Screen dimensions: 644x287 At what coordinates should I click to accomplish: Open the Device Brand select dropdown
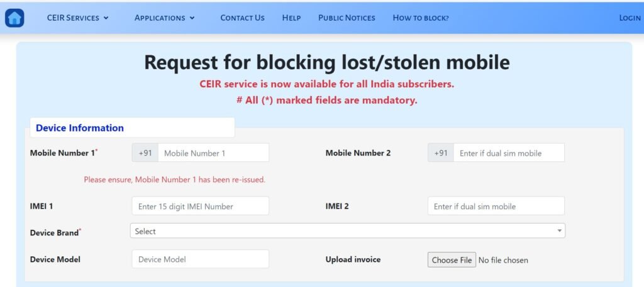(x=347, y=231)
